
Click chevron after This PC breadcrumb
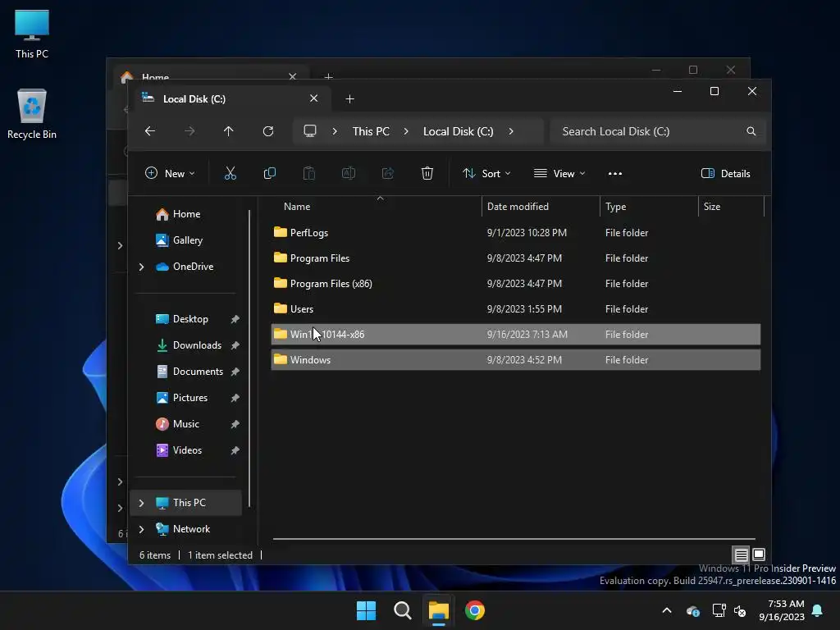pyautogui.click(x=406, y=131)
